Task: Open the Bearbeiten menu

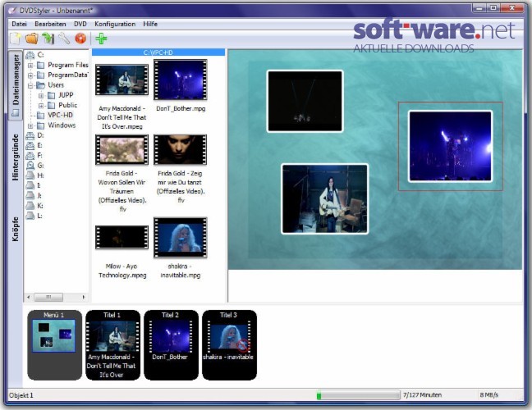Action: tap(50, 24)
